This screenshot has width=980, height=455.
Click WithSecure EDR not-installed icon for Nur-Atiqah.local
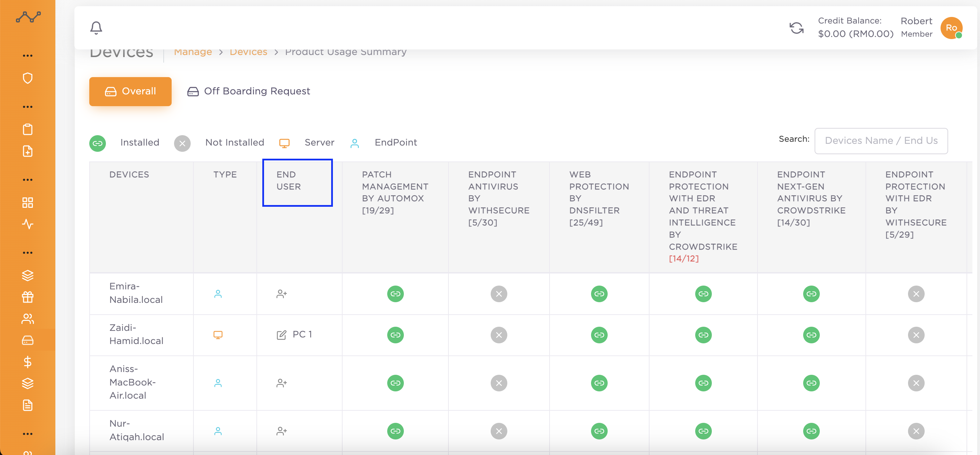[916, 431]
